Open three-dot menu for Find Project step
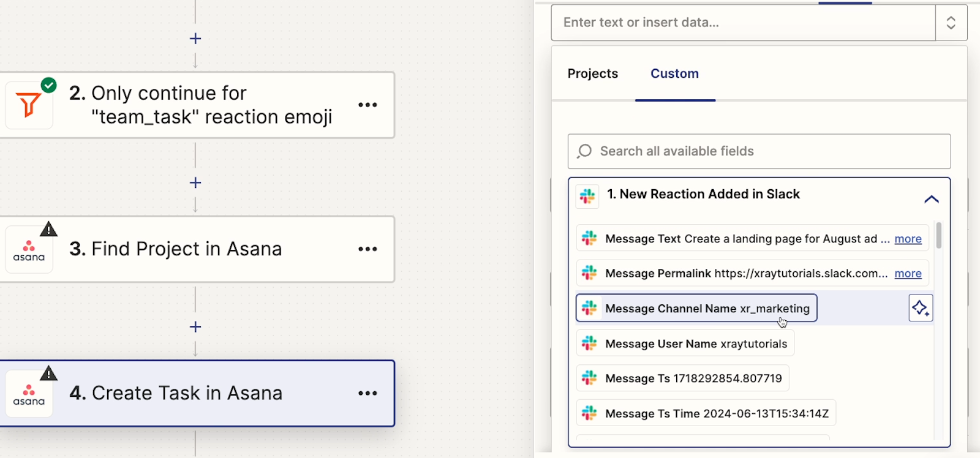Viewport: 980px width, 458px height. (x=367, y=249)
